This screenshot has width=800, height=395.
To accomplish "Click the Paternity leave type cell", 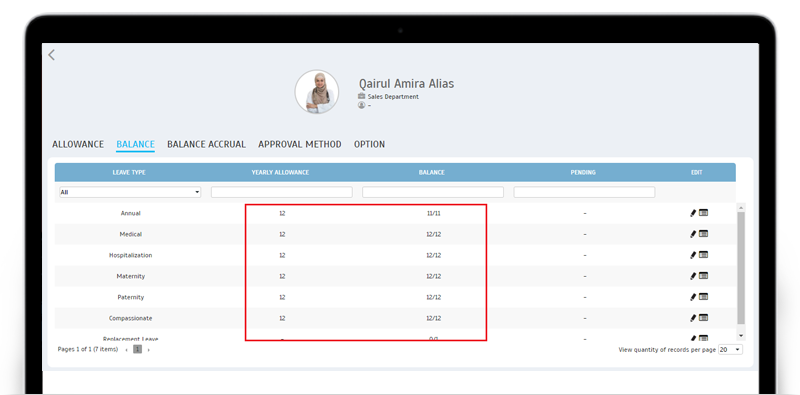I will tap(131, 297).
